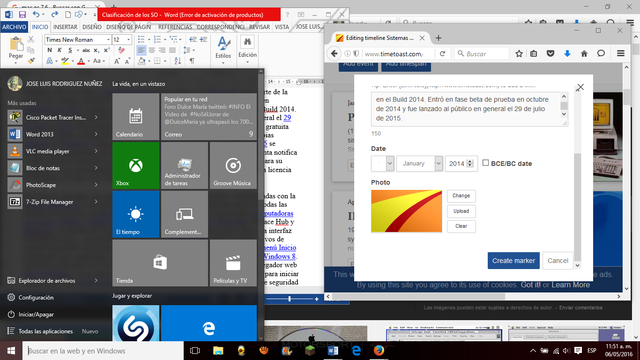Check the BCE/BC date checkbox

pos(485,162)
